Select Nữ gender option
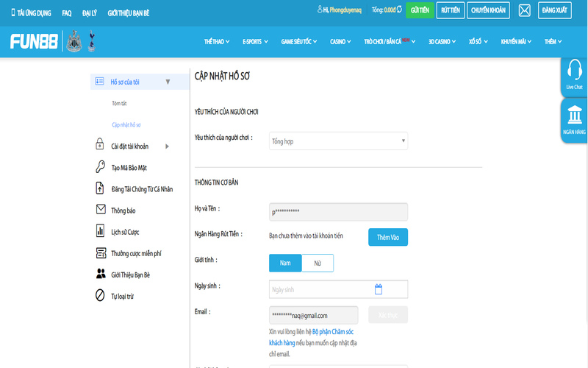This screenshot has height=368, width=588. pyautogui.click(x=318, y=263)
